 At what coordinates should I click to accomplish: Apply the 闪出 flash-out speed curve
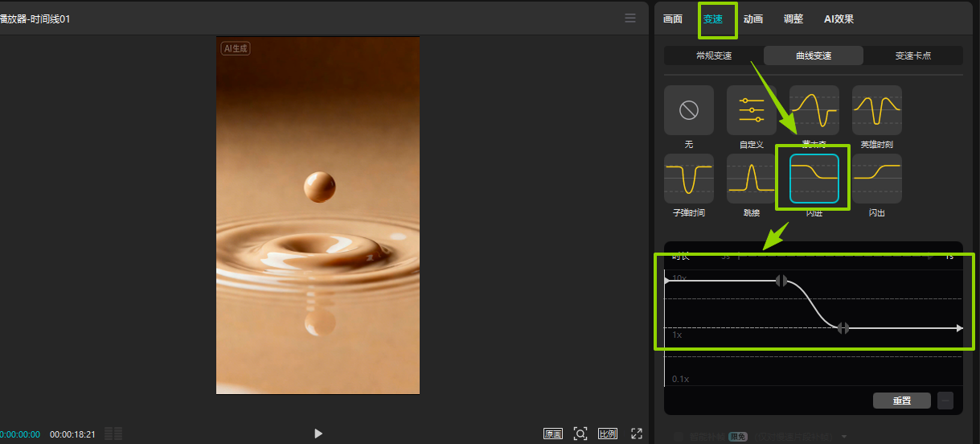[x=876, y=179]
